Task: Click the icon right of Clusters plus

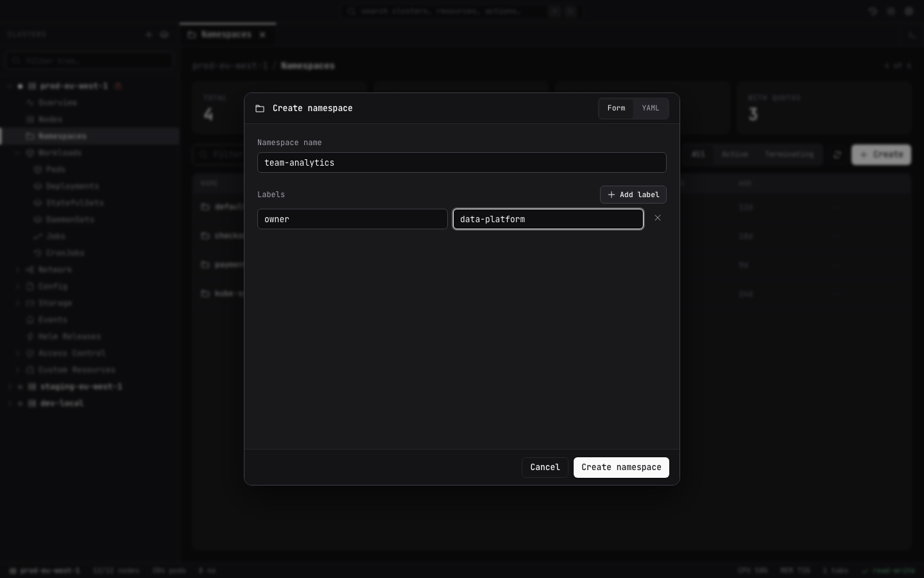Action: click(x=164, y=35)
